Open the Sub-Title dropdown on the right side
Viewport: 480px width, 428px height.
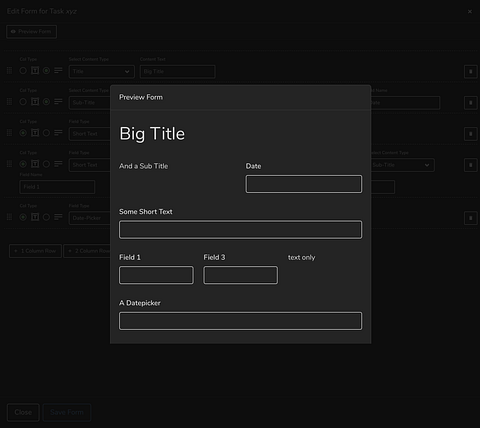coord(403,165)
